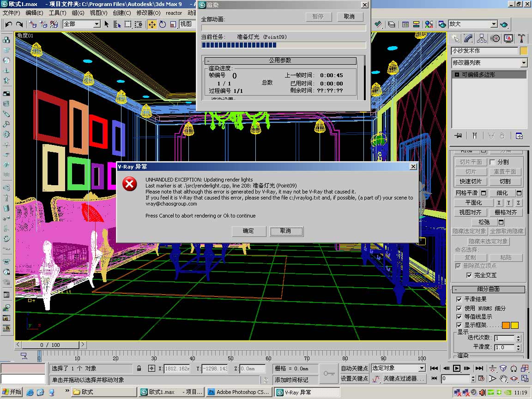Select the Rotate transform tool

(x=163, y=24)
